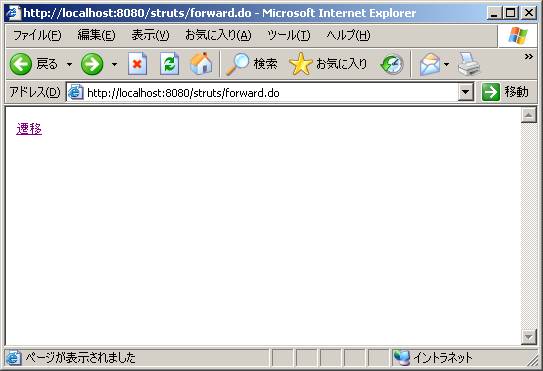Click the scrollbar down arrow
Viewport: 543px width, 371px height.
click(x=529, y=337)
